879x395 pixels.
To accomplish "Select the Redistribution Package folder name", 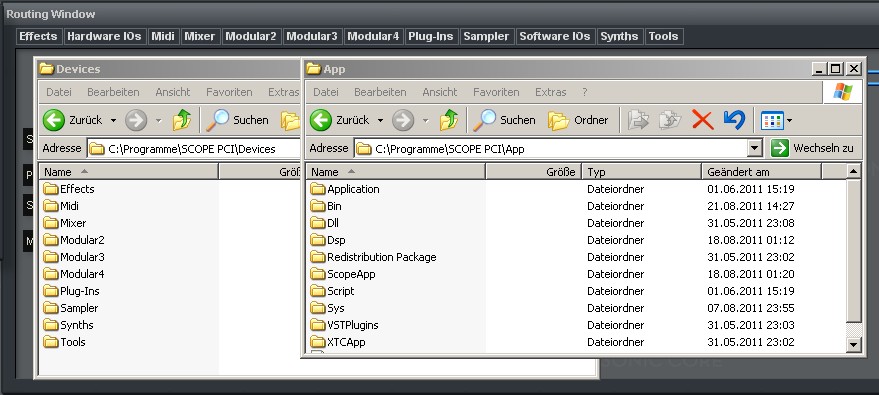I will [x=382, y=257].
